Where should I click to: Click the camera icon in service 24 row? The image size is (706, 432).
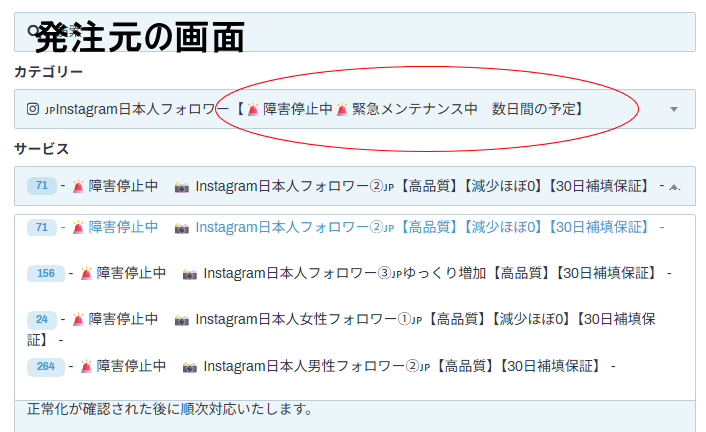[181, 320]
